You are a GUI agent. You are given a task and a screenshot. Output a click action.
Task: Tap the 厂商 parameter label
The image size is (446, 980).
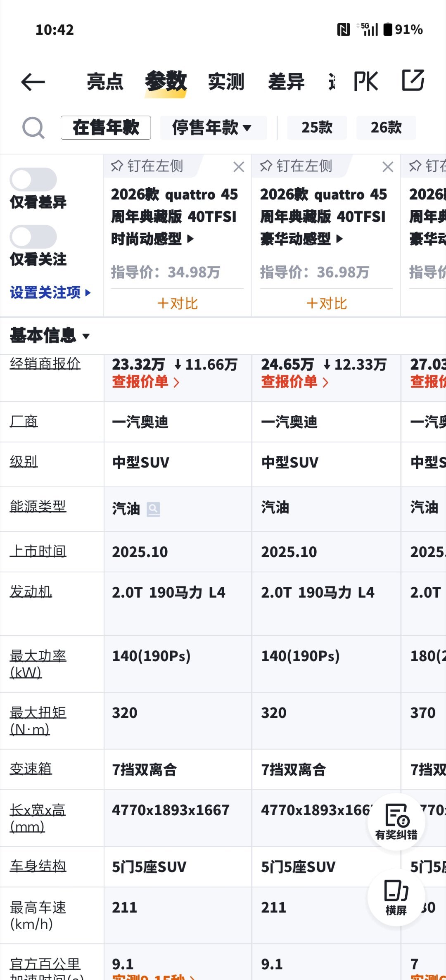(x=24, y=421)
